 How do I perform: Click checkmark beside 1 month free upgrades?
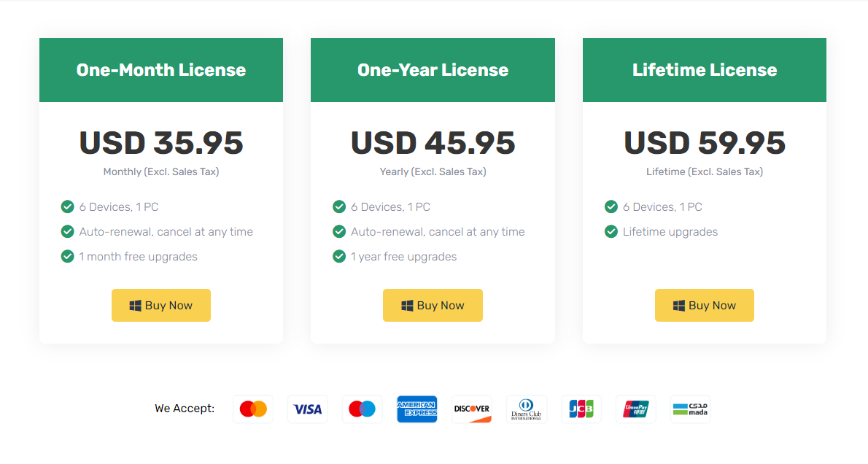point(68,256)
